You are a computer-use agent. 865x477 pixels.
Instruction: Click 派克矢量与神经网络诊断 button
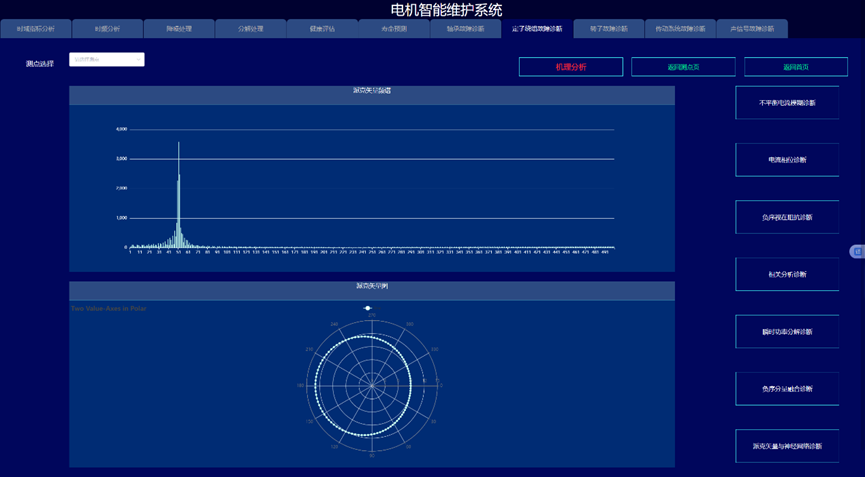tap(787, 446)
